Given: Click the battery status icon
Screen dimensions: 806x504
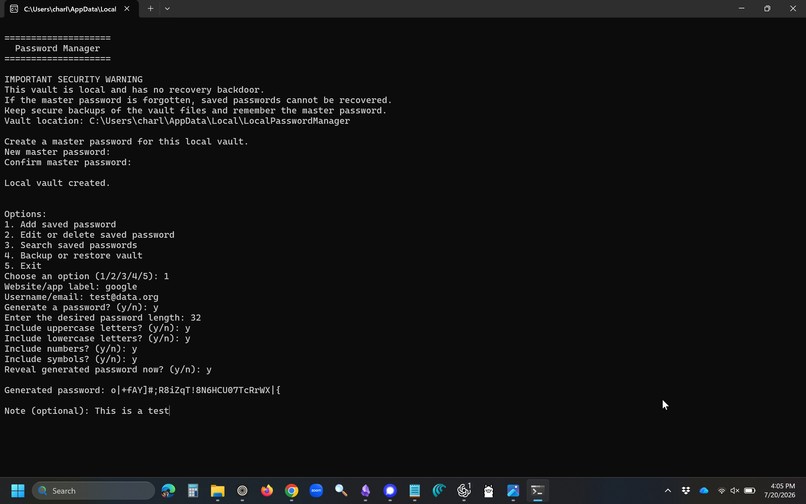Looking at the screenshot, I should [749, 491].
